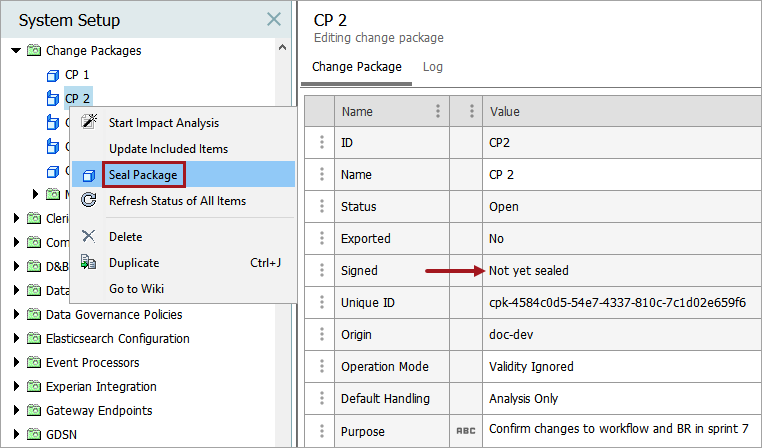Collapse the Change Packages tree node
Screen dimensions: 762x448
click(16, 51)
